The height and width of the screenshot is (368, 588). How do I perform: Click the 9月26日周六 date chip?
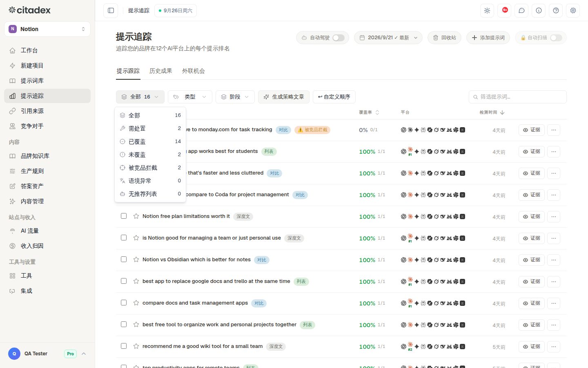[176, 11]
